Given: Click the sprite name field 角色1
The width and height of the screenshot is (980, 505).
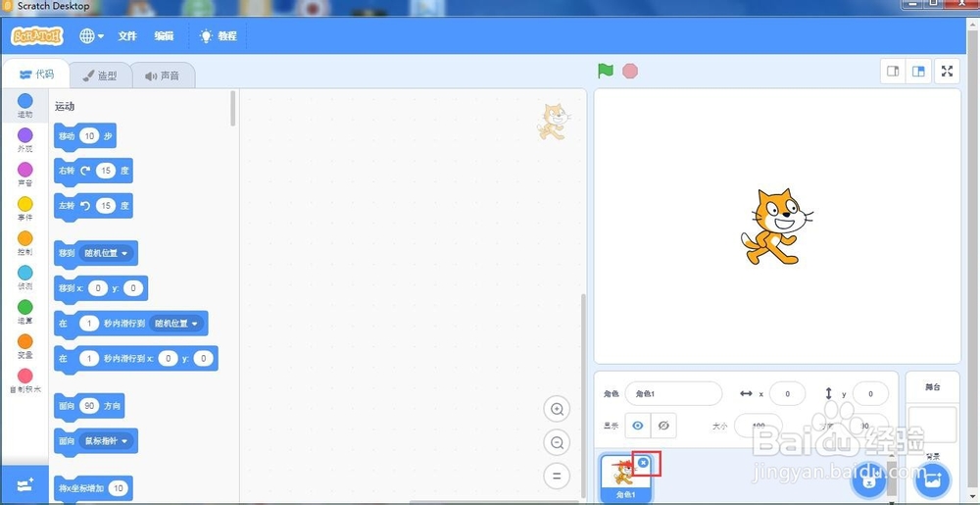Looking at the screenshot, I should click(x=674, y=394).
